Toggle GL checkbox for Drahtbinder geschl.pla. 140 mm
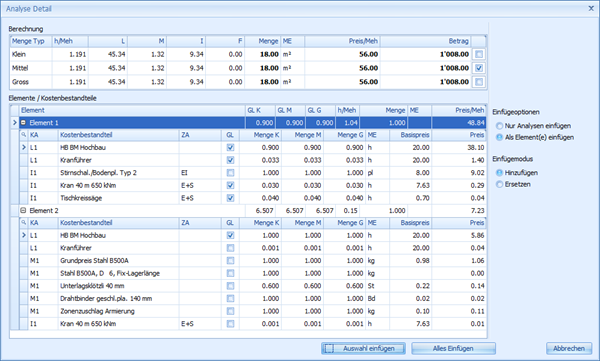The width and height of the screenshot is (600, 361). 230,299
